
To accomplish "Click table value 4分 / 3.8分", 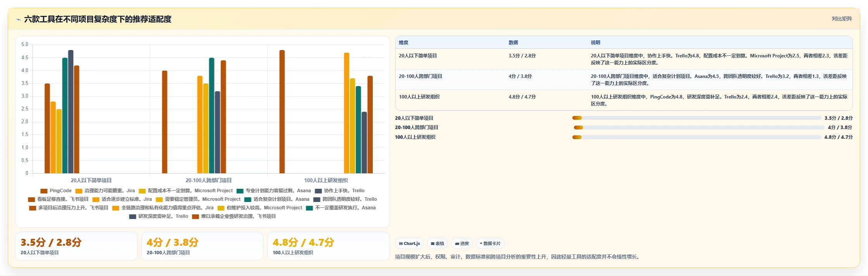I will [520, 76].
